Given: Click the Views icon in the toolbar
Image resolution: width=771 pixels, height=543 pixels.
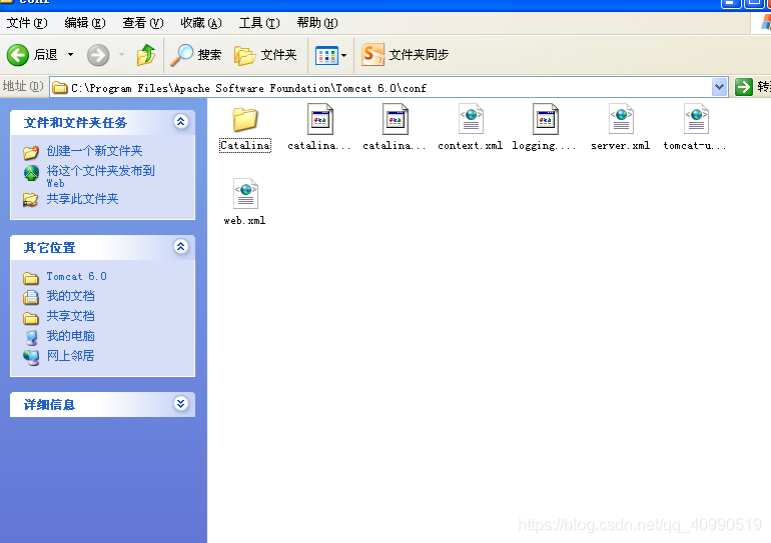Looking at the screenshot, I should (x=326, y=55).
